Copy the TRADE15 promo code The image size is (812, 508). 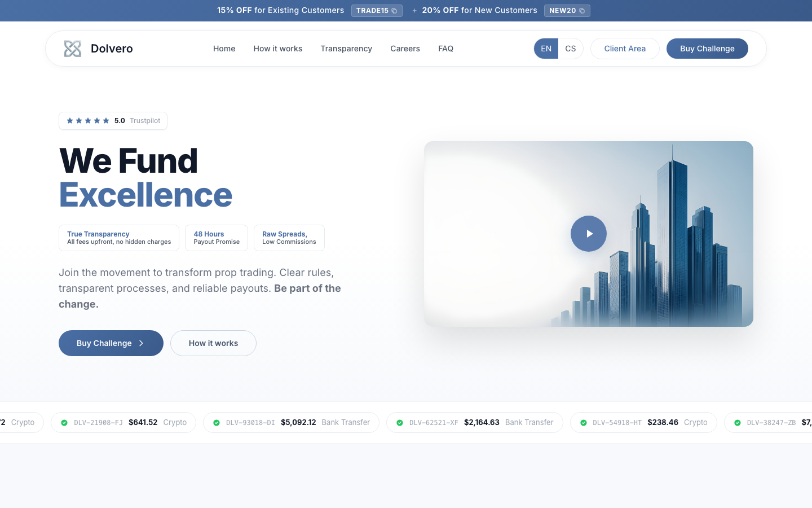point(377,11)
